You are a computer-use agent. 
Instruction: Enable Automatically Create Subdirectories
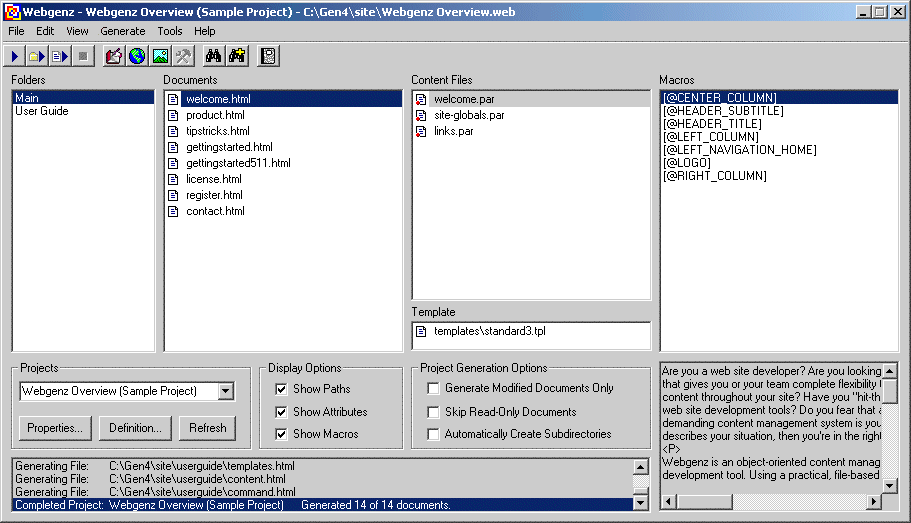(433, 434)
